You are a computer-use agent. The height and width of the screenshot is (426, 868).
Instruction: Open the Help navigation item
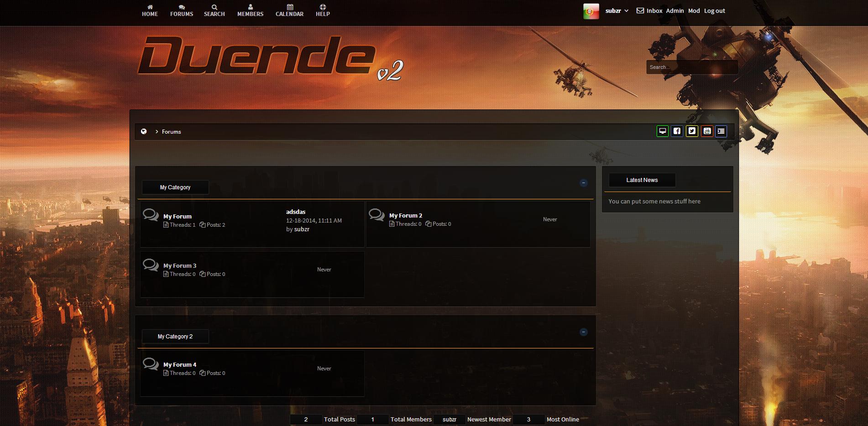[323, 10]
